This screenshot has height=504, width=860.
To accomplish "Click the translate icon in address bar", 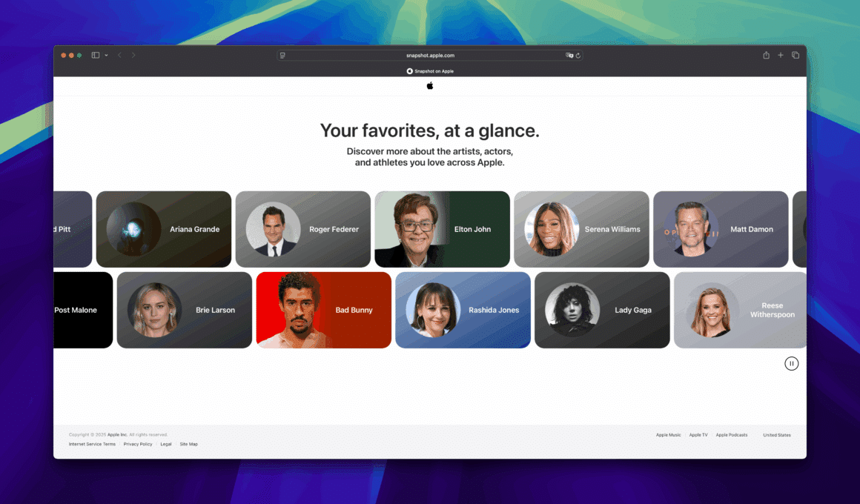I will 569,56.
